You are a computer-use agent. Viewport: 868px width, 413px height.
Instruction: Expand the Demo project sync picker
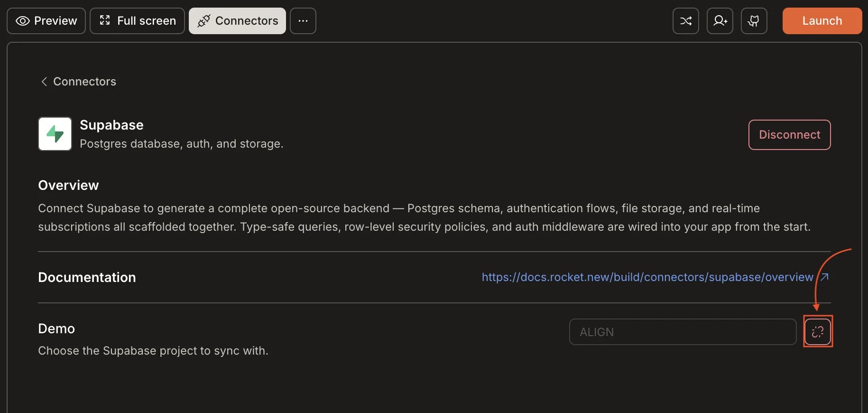(x=682, y=331)
